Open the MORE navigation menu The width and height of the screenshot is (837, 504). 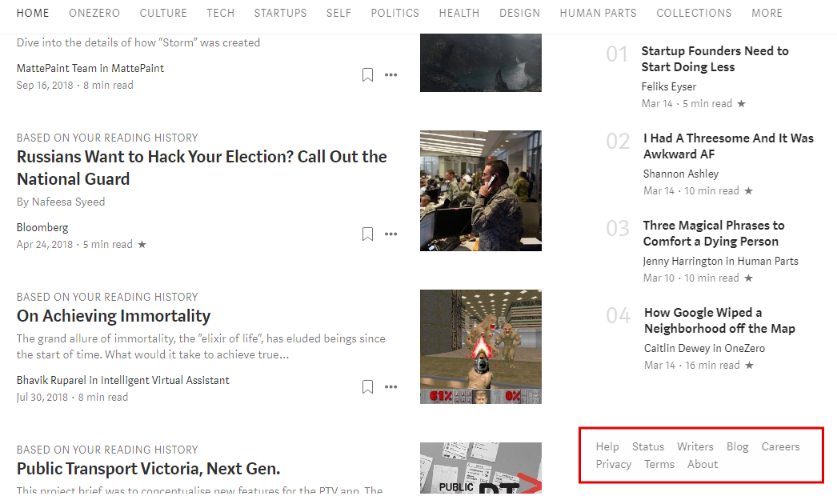coord(767,13)
